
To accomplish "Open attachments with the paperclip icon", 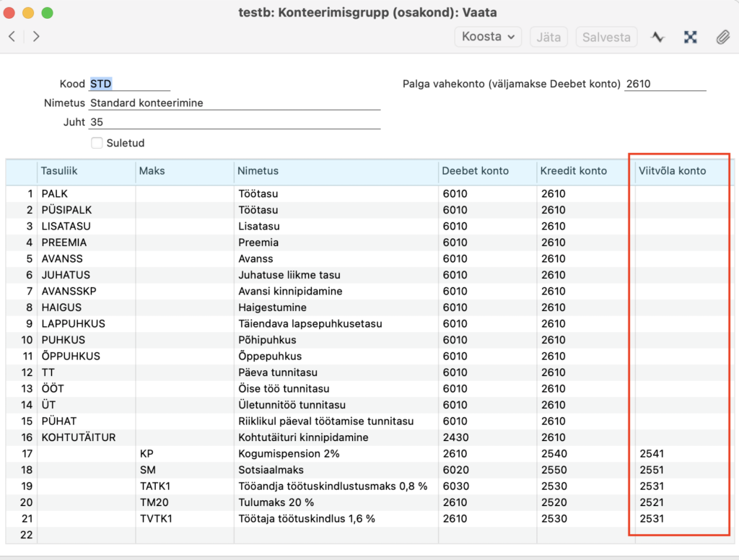I will (722, 37).
